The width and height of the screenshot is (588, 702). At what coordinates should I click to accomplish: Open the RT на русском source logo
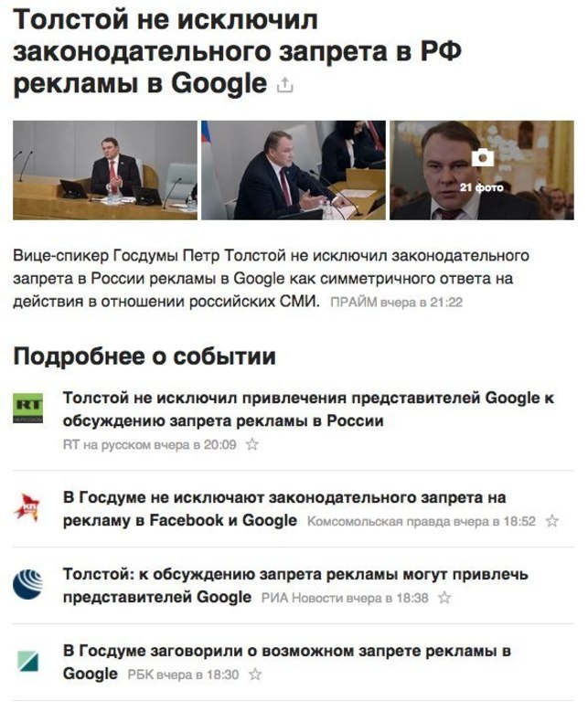tap(27, 408)
